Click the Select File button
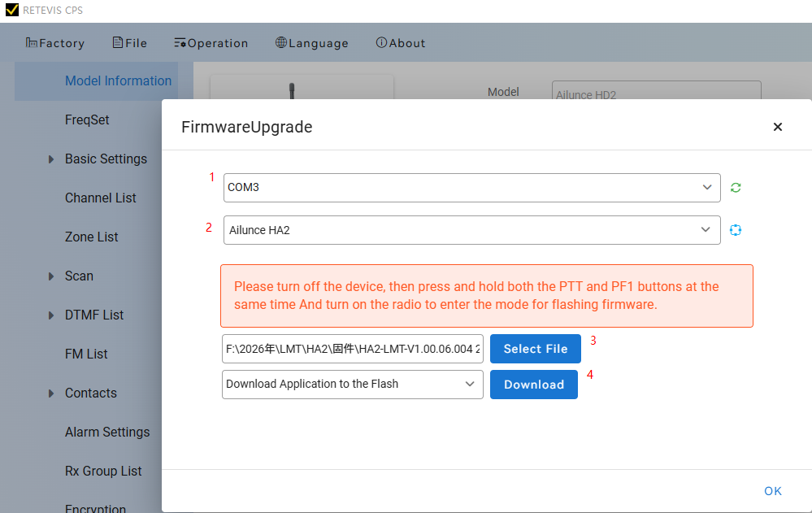The height and width of the screenshot is (513, 812). point(536,349)
